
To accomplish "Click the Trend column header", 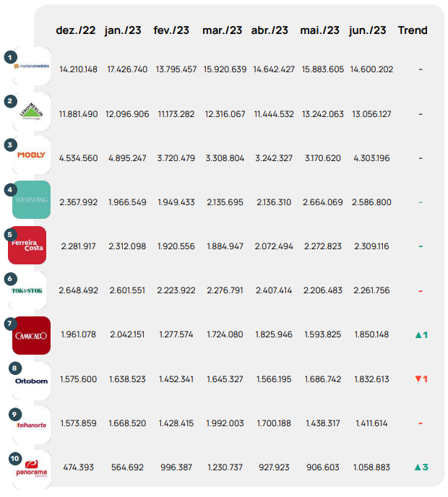I will (x=413, y=30).
